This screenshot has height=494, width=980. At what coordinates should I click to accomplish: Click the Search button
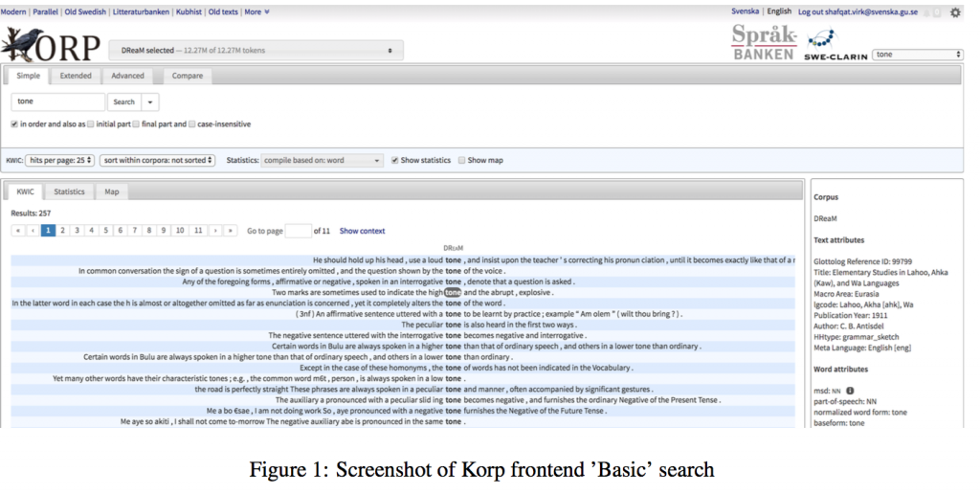point(124,101)
